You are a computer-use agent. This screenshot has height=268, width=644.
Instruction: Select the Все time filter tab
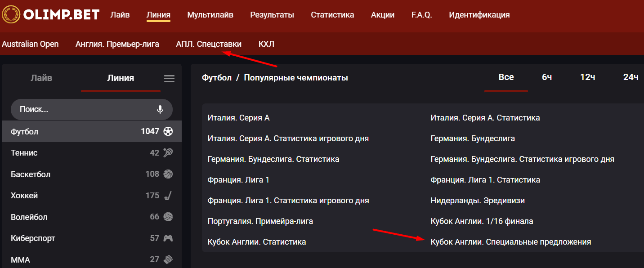tap(506, 77)
